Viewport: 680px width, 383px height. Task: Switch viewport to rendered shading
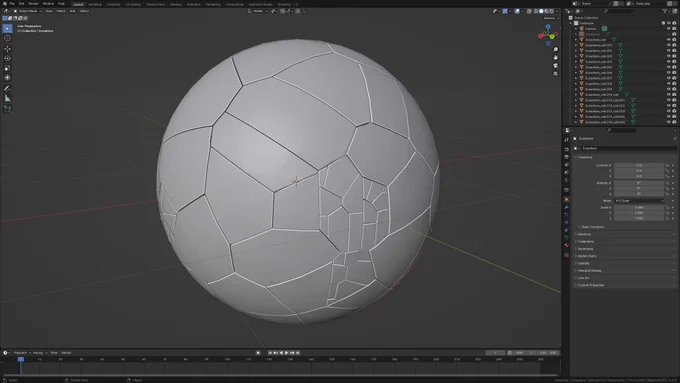(551, 11)
